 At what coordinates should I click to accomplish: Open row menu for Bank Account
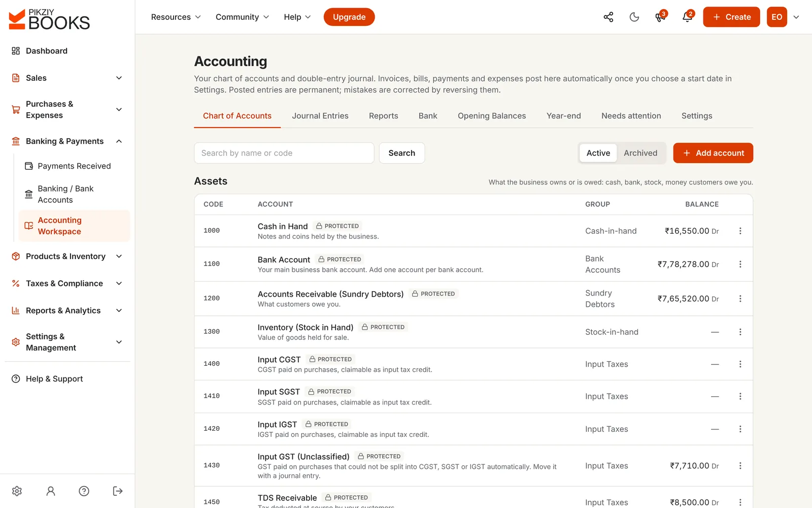pos(740,264)
